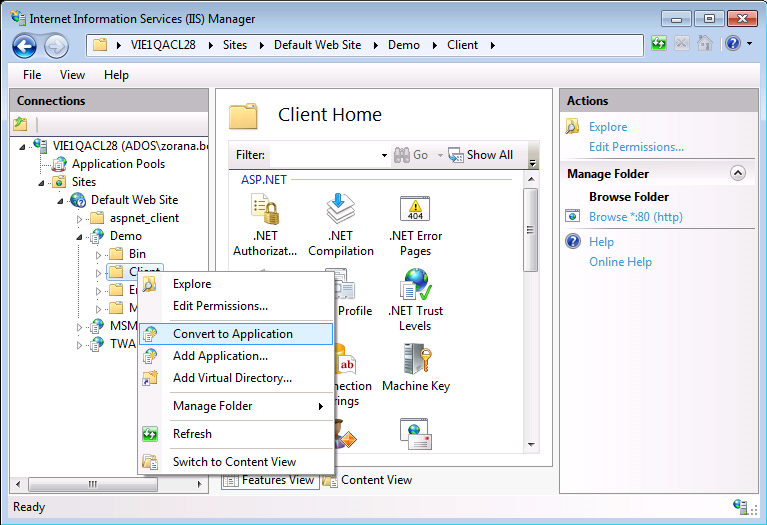The height and width of the screenshot is (525, 767).
Task: Open the View menu
Action: (72, 75)
